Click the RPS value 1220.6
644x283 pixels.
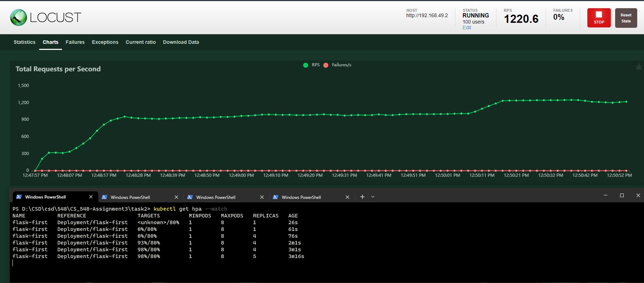(521, 19)
